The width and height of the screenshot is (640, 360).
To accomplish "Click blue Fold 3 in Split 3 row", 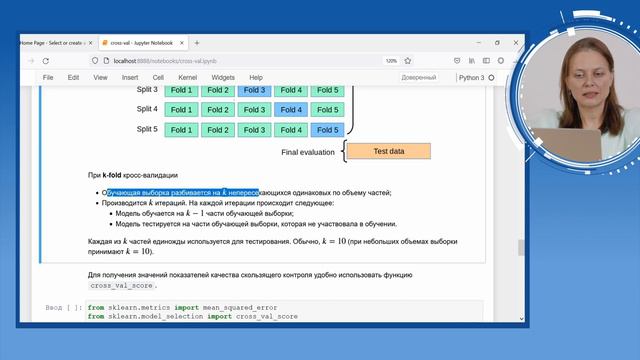I will tap(254, 90).
